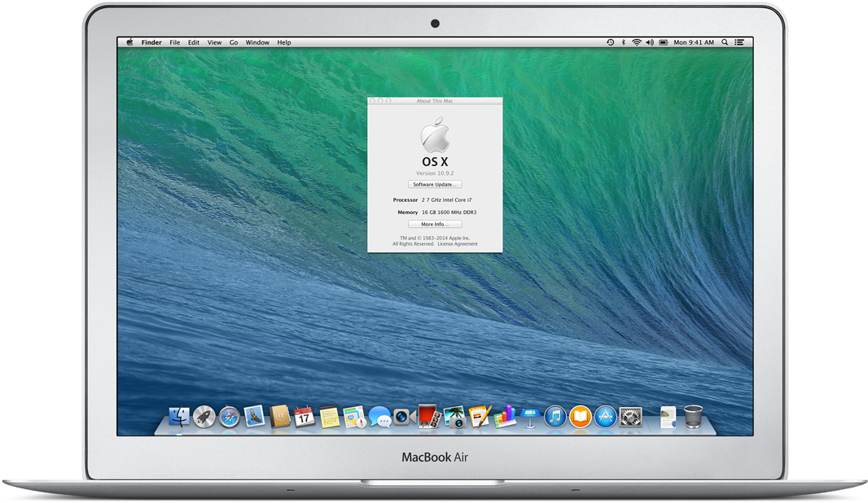Open Spotlight search magnifier icon

pos(724,42)
